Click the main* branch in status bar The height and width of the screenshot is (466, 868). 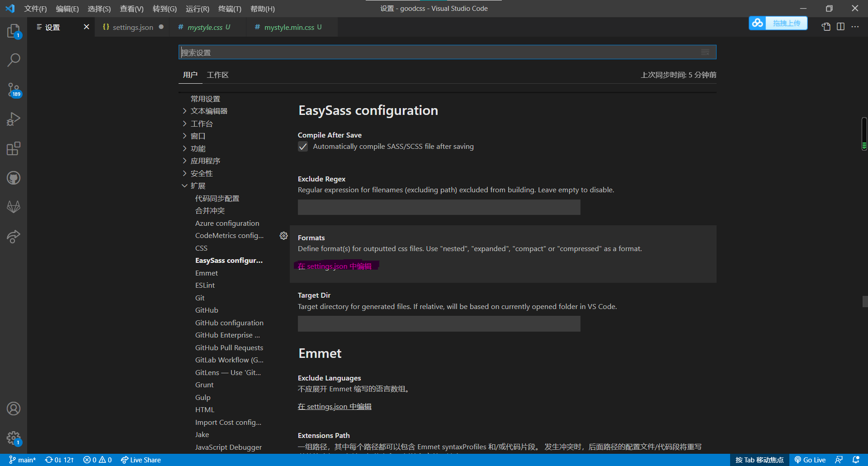pos(23,460)
